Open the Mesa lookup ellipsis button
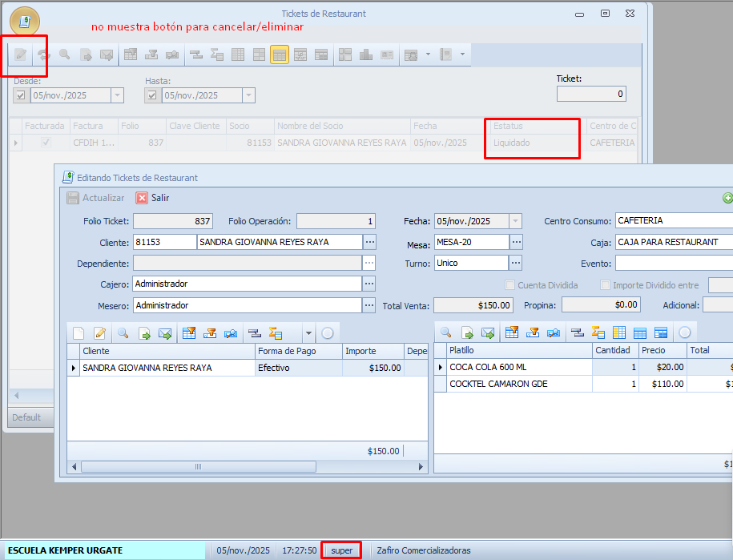The width and height of the screenshot is (733, 560). (517, 242)
